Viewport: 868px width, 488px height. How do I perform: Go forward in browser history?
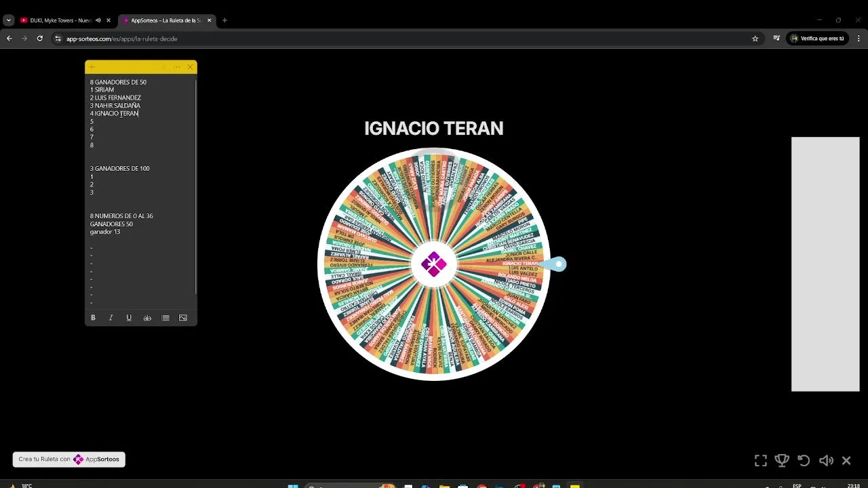[x=24, y=39]
